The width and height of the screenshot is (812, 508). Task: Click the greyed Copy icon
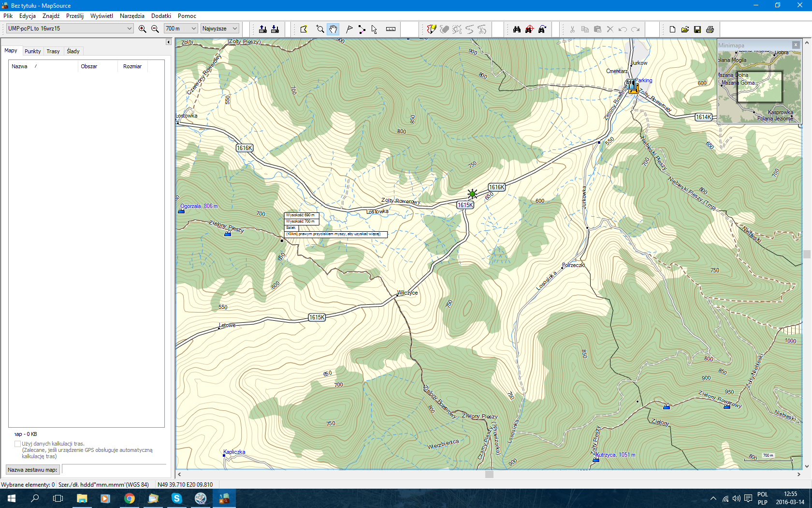click(x=585, y=29)
